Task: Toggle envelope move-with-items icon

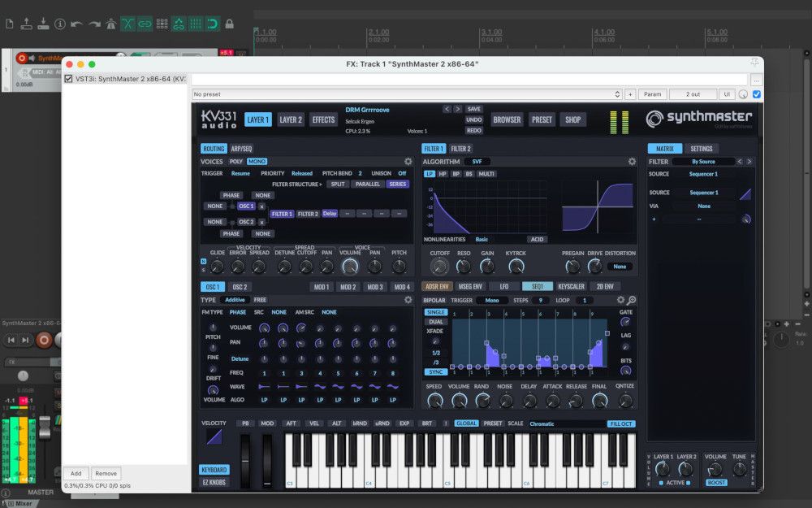Action: click(x=179, y=24)
